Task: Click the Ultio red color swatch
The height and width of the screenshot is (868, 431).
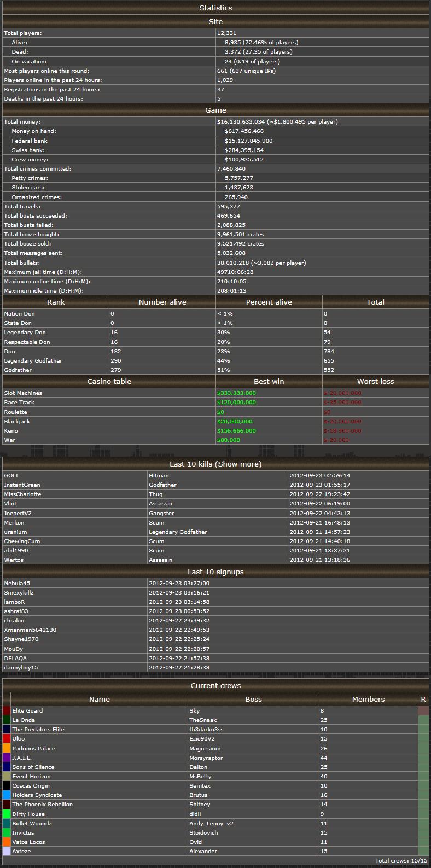Action: click(7, 739)
